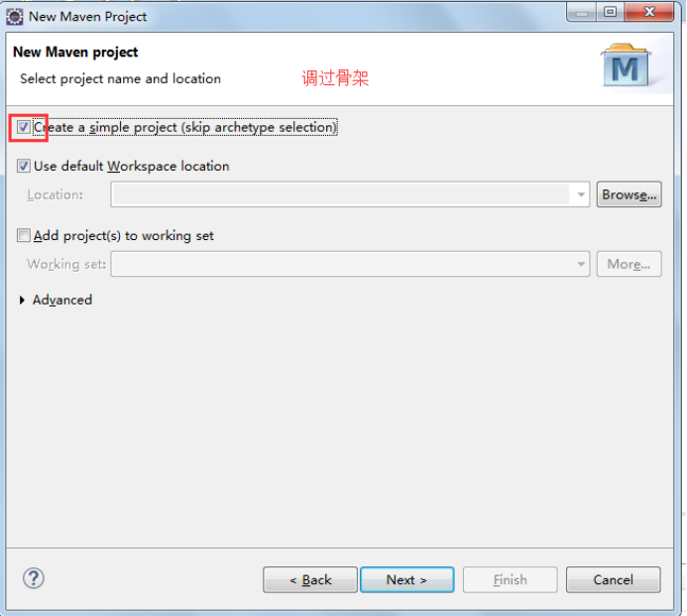687x616 pixels.
Task: Click the Maven M folder wizard icon
Action: click(626, 64)
